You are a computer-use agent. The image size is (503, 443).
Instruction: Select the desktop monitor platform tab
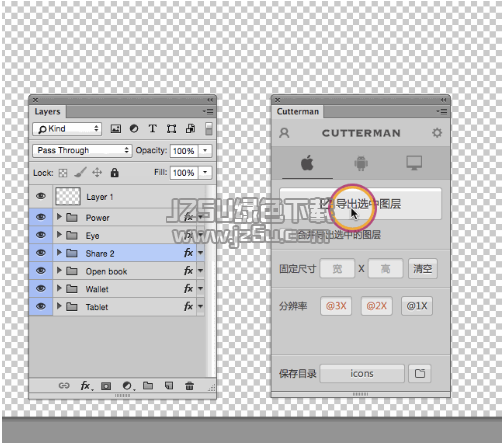click(414, 163)
